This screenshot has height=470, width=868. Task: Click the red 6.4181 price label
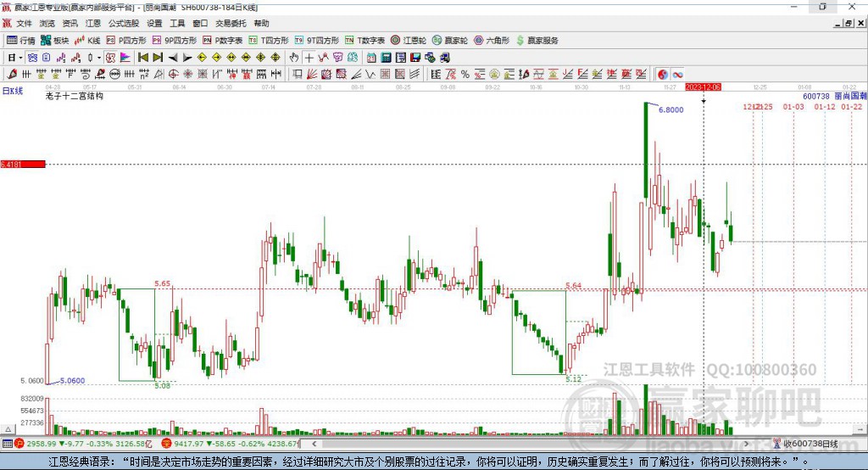click(x=23, y=164)
